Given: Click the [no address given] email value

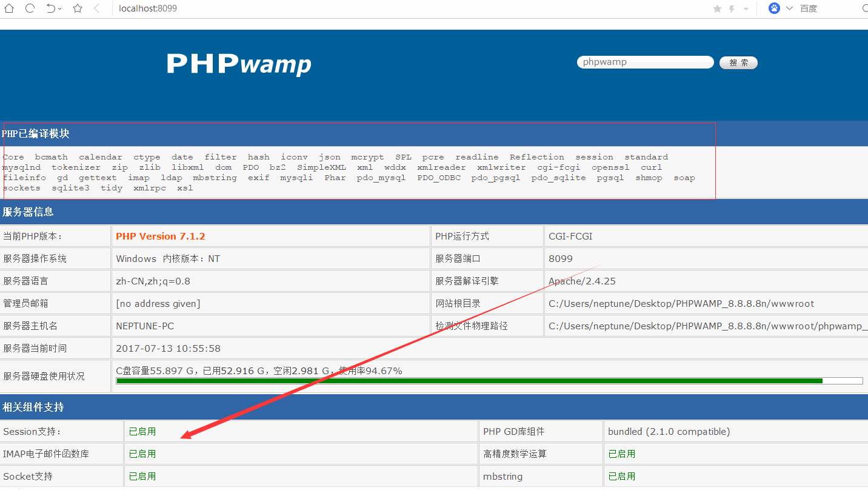Looking at the screenshot, I should tap(158, 304).
